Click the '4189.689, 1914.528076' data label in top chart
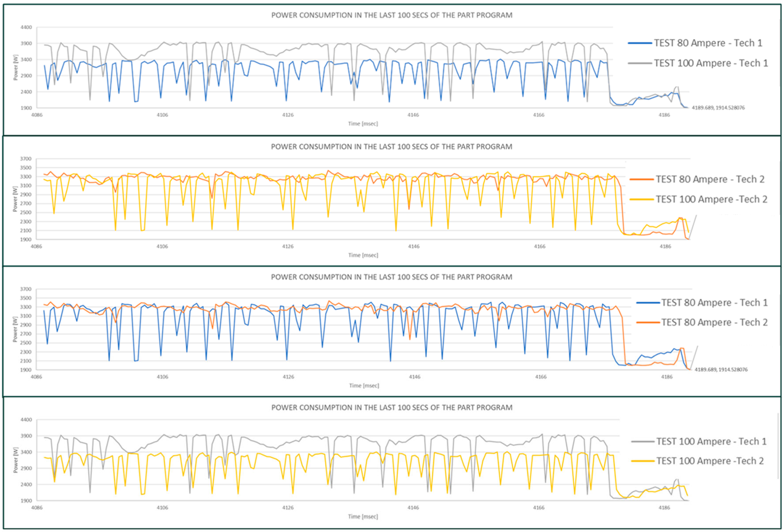This screenshot has height=532, width=784. pos(718,108)
